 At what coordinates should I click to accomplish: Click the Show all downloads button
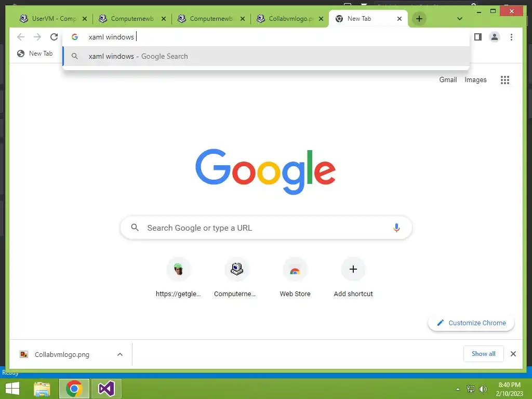[x=483, y=354]
